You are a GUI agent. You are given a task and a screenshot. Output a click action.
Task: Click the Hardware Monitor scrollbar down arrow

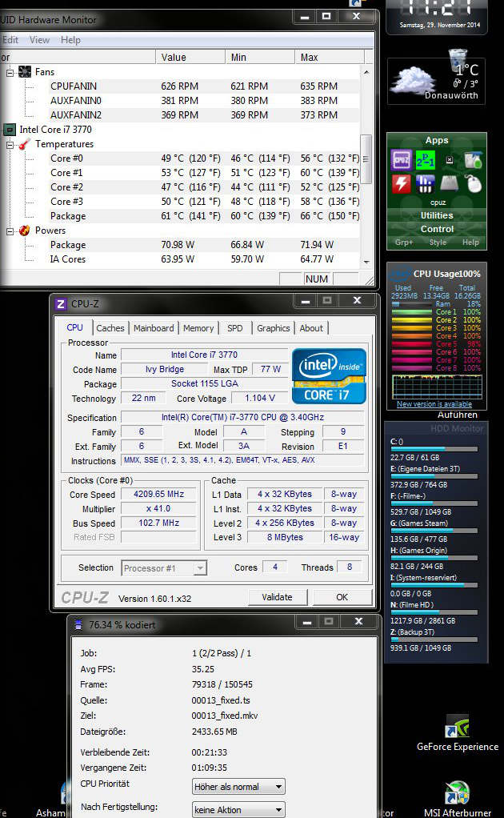tap(366, 262)
